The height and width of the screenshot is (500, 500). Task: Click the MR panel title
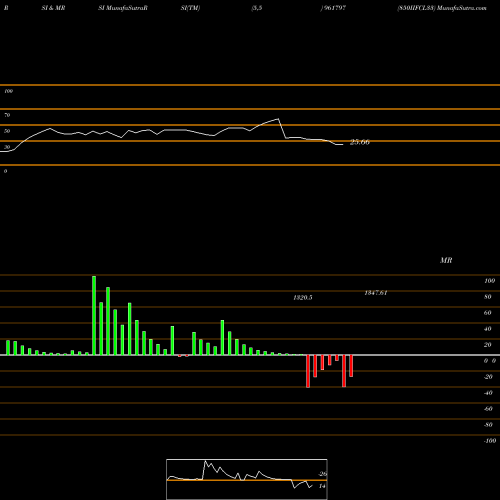pos(446,260)
